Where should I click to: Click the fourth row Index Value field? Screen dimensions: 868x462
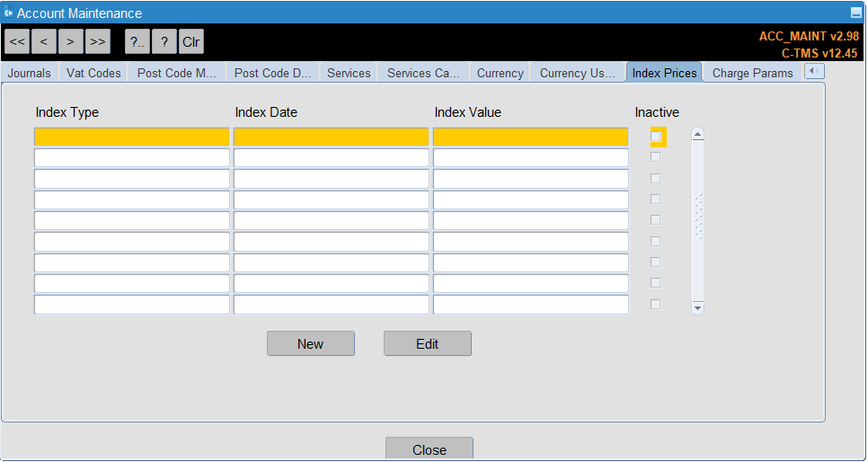pyautogui.click(x=531, y=200)
